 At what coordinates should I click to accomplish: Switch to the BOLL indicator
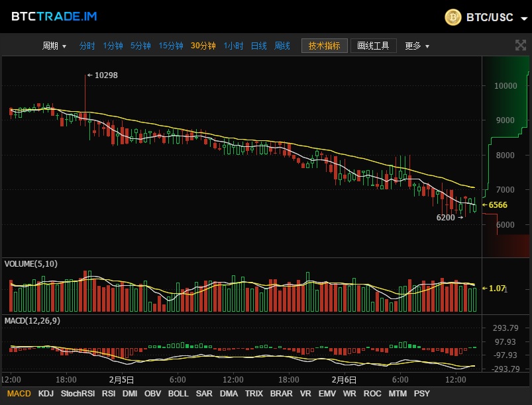178,394
